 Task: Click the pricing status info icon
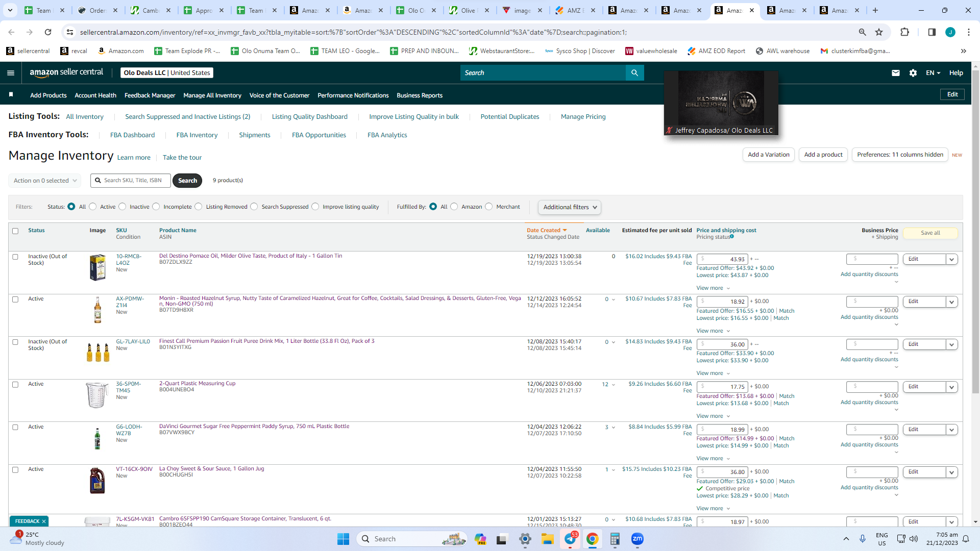click(x=731, y=237)
